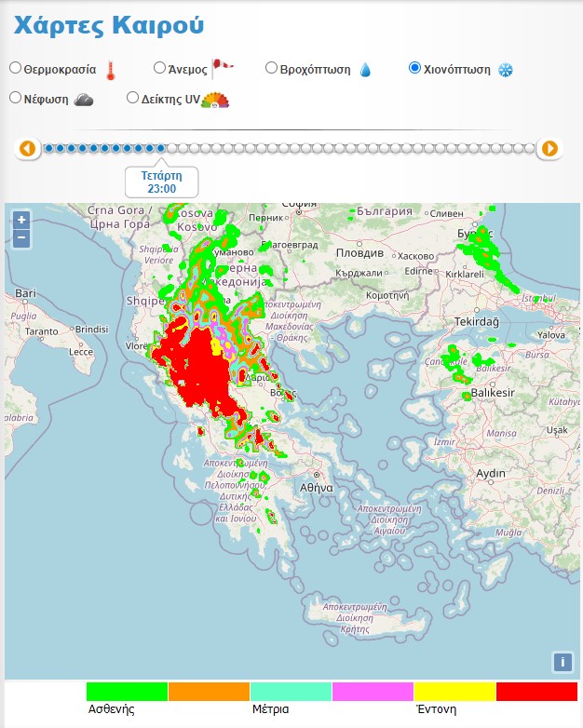Click first dot on time slider

(x=48, y=149)
